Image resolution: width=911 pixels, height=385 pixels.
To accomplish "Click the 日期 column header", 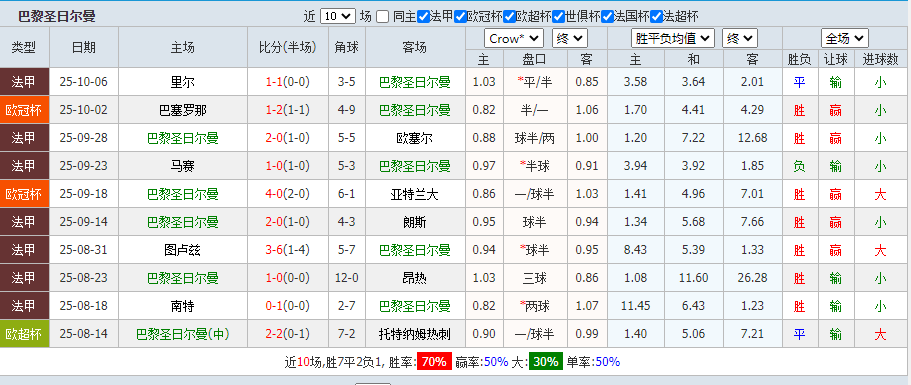I will (x=84, y=48).
